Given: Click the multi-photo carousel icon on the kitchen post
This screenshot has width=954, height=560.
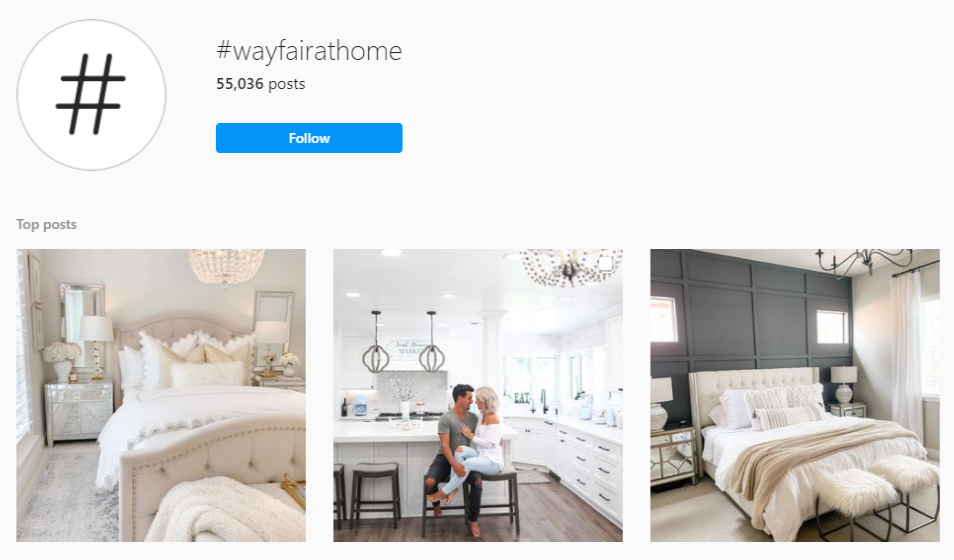Looking at the screenshot, I should [x=605, y=264].
